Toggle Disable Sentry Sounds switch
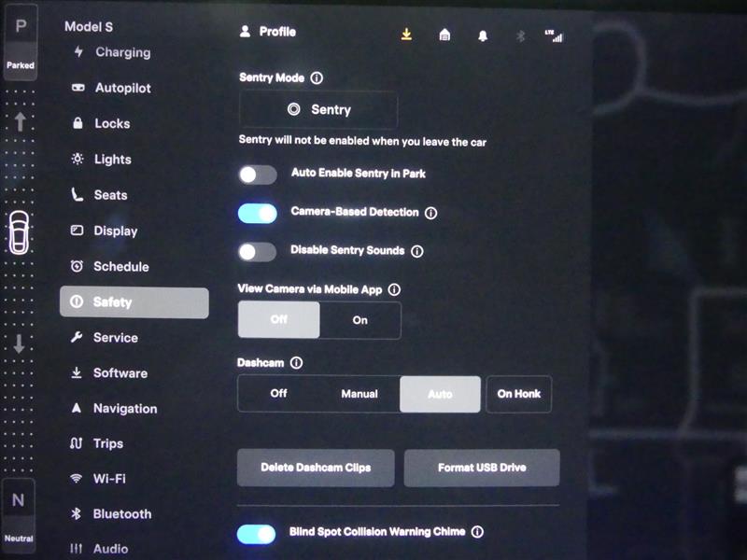This screenshot has width=747, height=560. tap(258, 252)
